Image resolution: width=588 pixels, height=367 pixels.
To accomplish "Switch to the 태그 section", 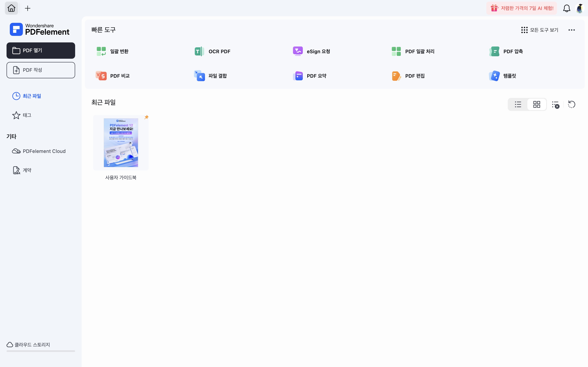I will tap(27, 115).
